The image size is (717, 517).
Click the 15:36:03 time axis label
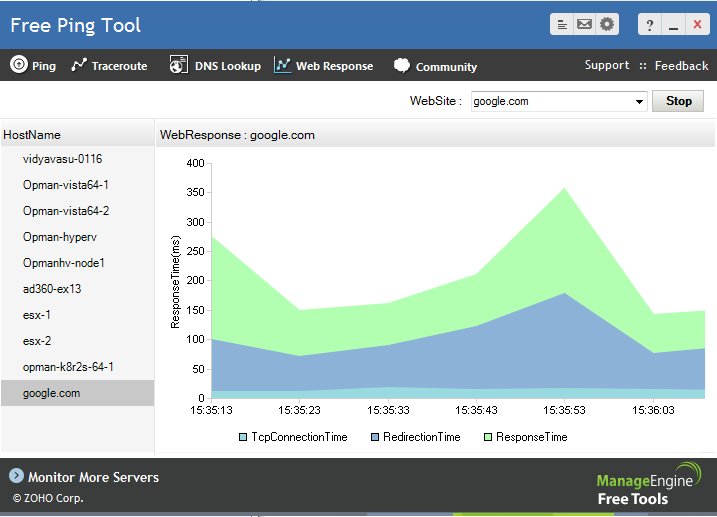pos(653,410)
